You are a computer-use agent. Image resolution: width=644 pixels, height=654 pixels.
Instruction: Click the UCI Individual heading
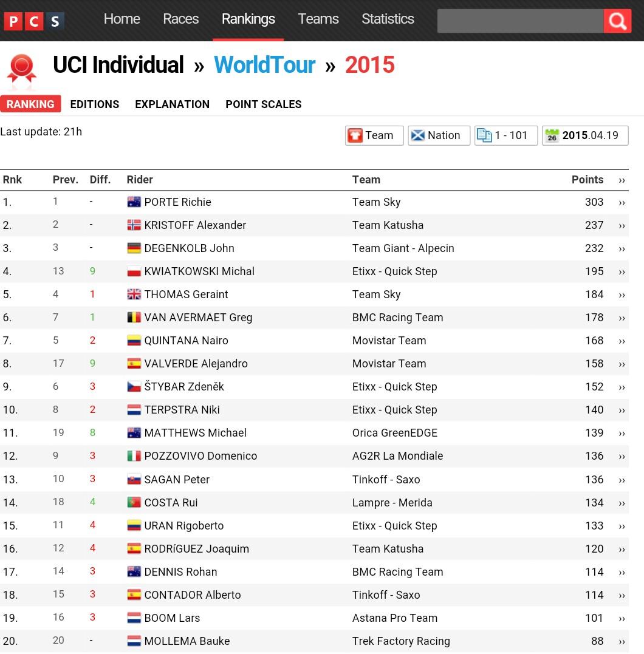[118, 65]
